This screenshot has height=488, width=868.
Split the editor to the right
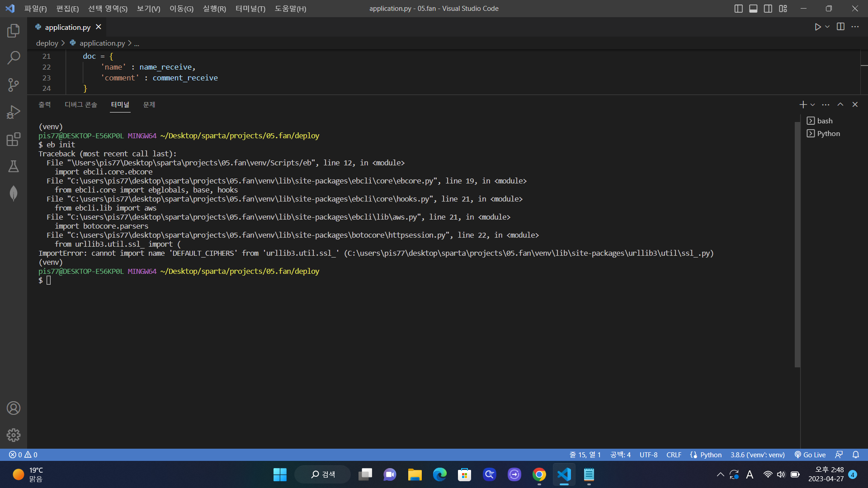[x=840, y=27]
